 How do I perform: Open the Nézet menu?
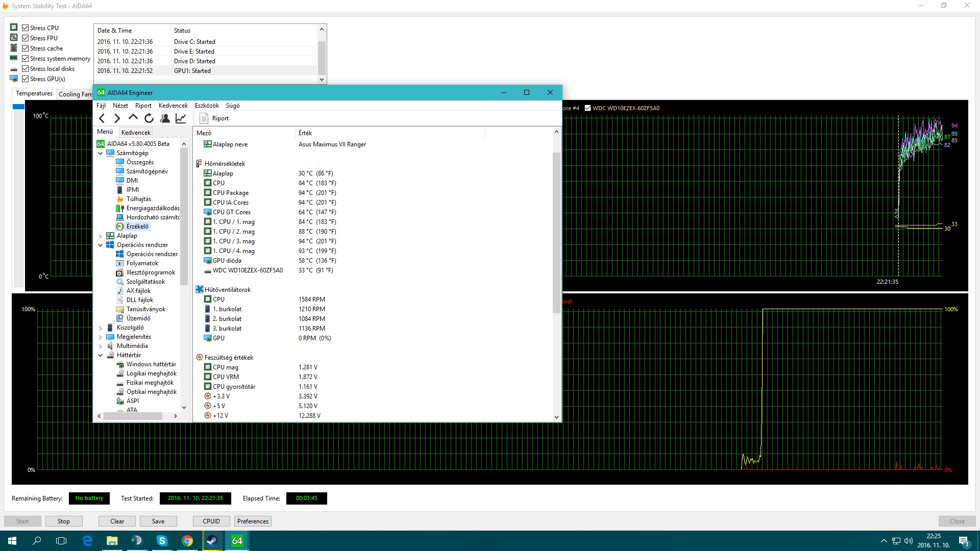[x=120, y=106]
